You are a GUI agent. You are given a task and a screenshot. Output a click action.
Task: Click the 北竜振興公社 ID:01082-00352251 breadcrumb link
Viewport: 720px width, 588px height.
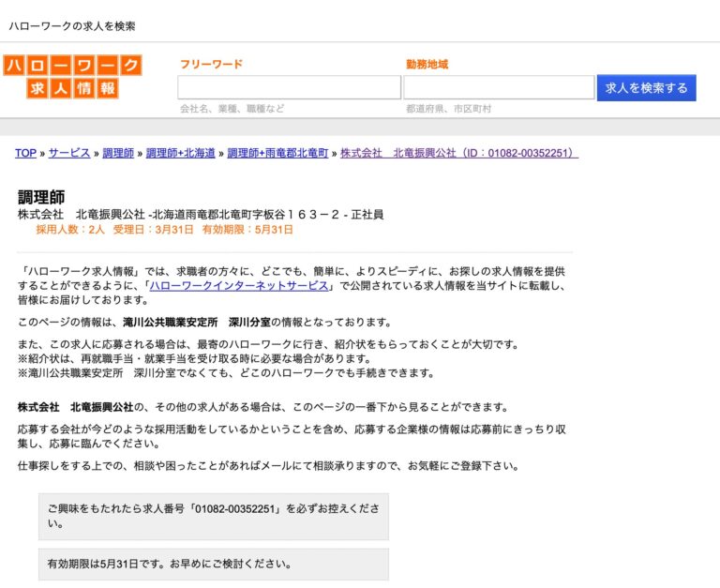click(458, 153)
